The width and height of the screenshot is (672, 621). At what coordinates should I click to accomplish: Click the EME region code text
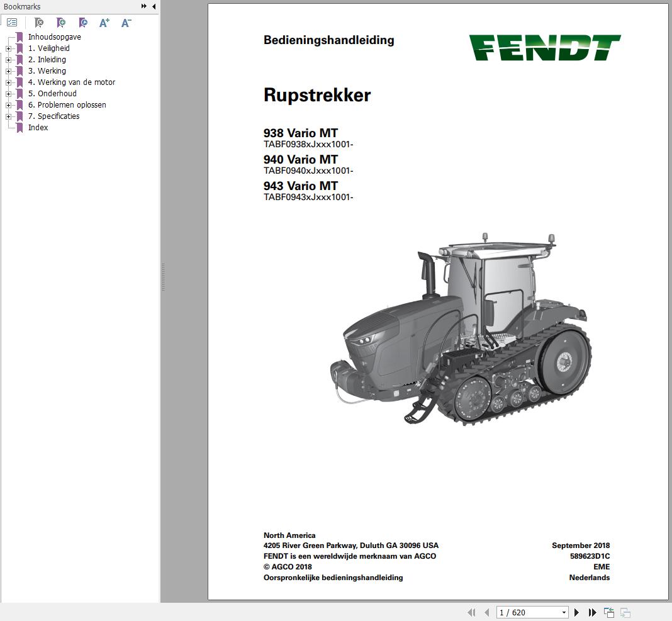[602, 566]
